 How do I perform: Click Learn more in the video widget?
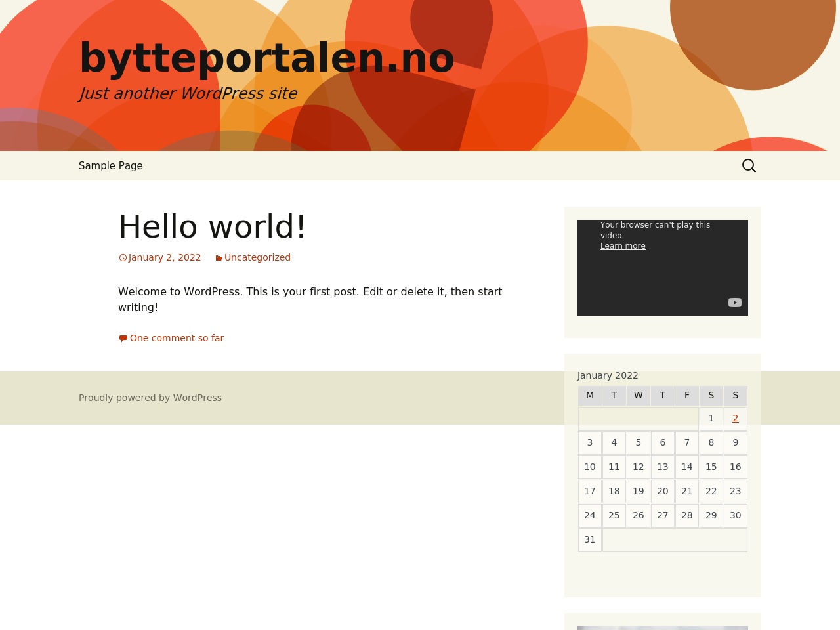tap(623, 246)
